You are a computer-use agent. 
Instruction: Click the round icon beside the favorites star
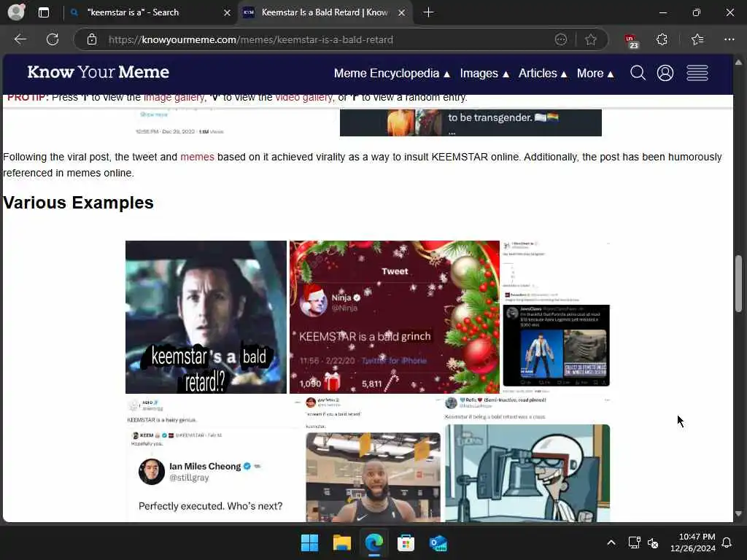pyautogui.click(x=561, y=39)
